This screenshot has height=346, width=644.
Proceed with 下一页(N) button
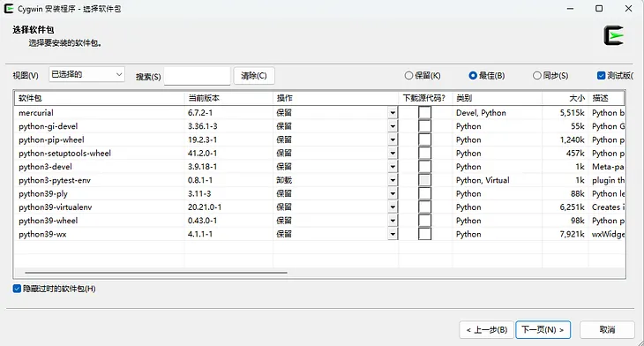click(543, 329)
